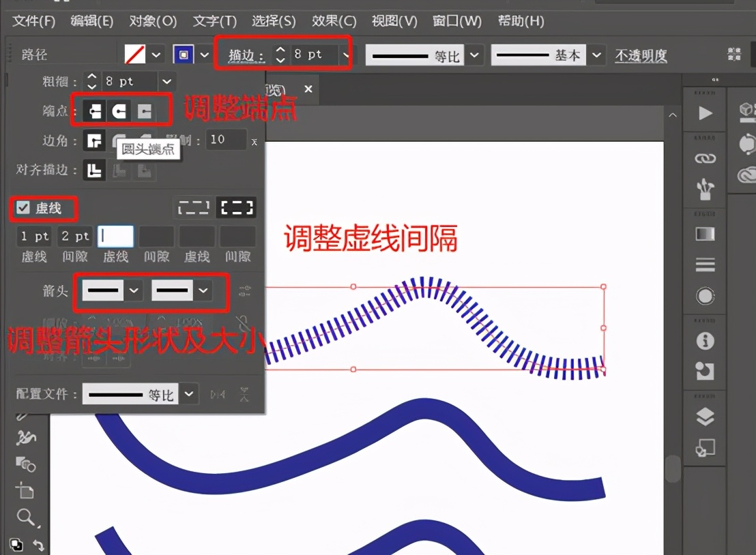Expand the 粗细 weight dropdown in stroke panel
The image size is (756, 555).
166,81
